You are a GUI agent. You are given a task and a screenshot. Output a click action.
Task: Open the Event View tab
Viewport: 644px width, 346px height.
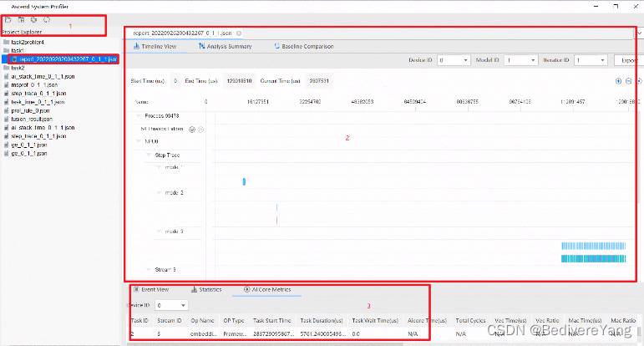point(151,290)
